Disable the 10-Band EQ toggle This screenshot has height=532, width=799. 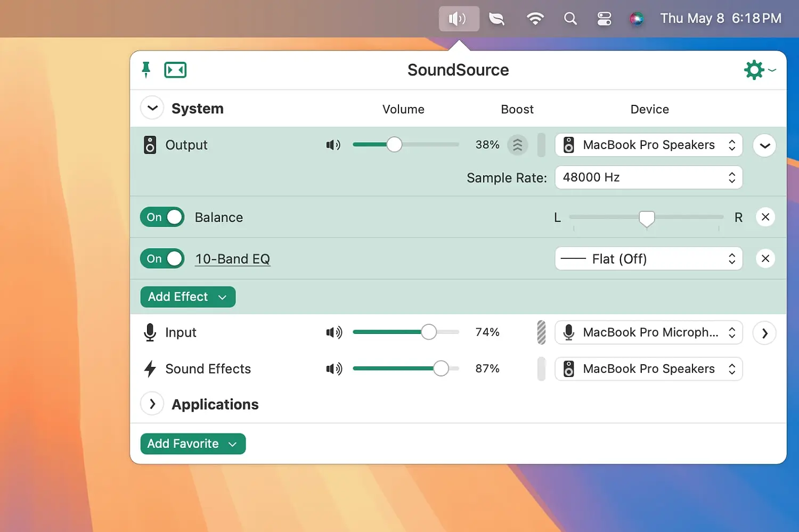tap(162, 258)
